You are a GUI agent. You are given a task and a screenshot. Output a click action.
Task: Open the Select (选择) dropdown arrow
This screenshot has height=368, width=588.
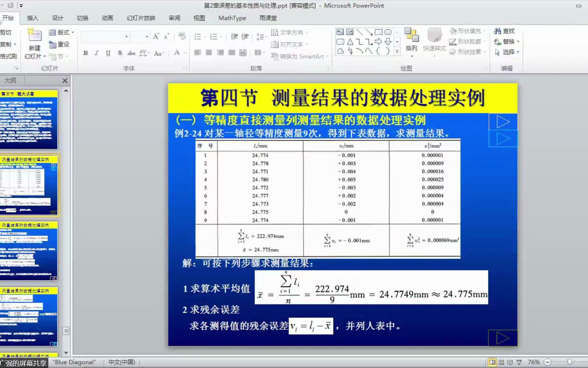518,52
